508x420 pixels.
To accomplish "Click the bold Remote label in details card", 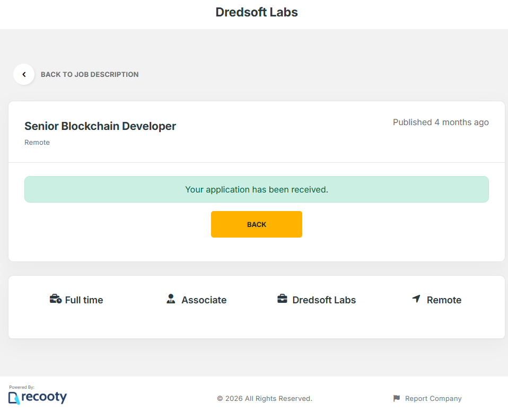I will (444, 300).
